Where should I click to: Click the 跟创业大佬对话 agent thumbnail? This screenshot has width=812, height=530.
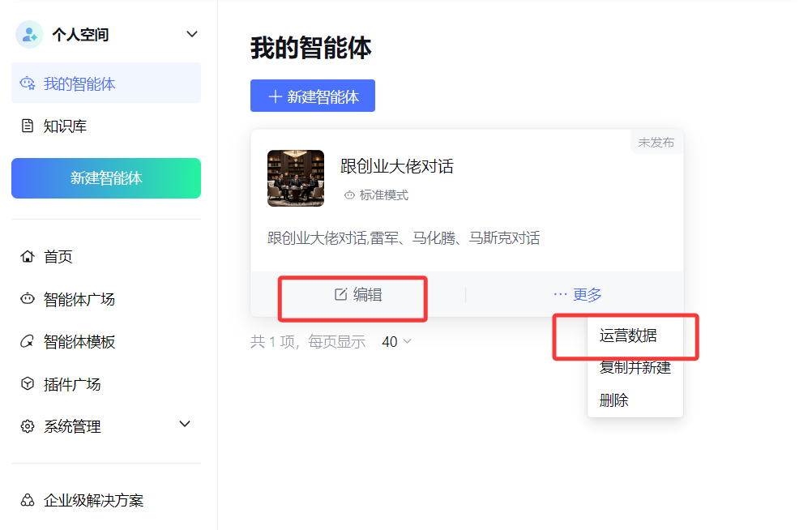pyautogui.click(x=295, y=178)
